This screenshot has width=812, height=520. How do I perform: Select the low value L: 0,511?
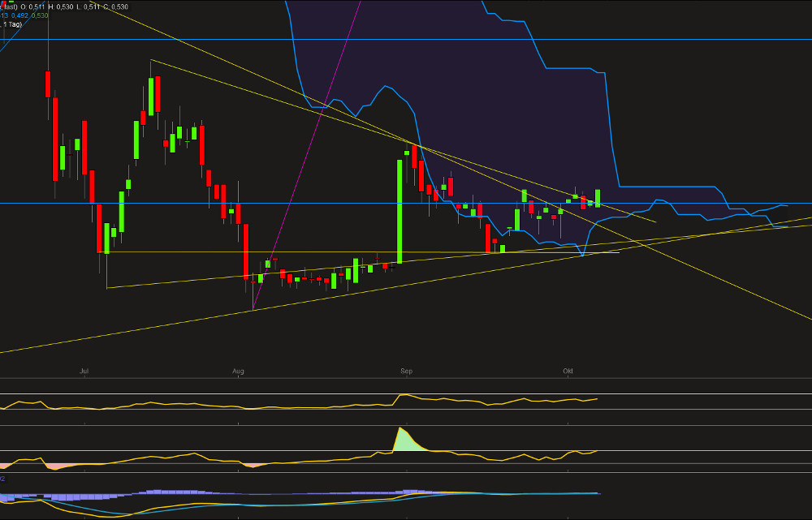(x=88, y=6)
